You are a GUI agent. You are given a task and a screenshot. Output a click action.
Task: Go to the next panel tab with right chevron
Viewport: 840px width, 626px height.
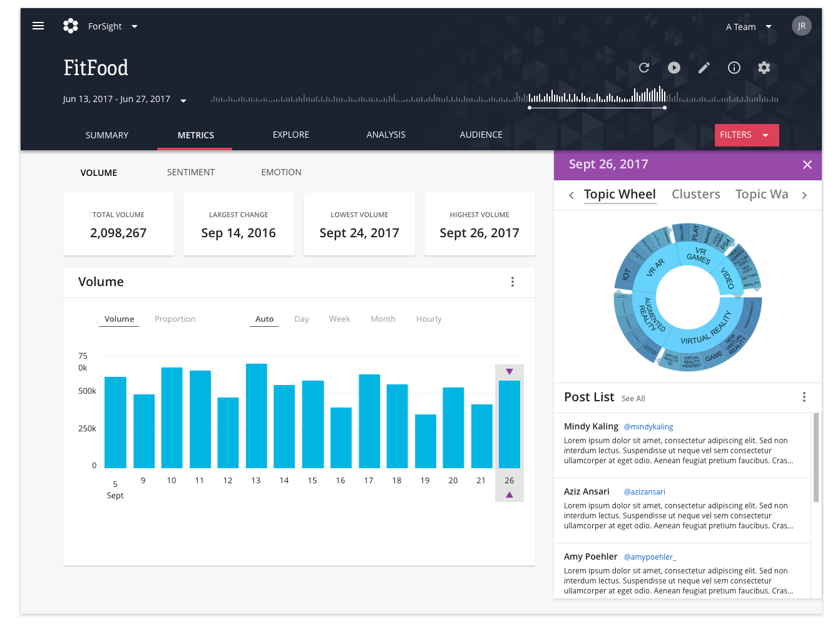804,195
